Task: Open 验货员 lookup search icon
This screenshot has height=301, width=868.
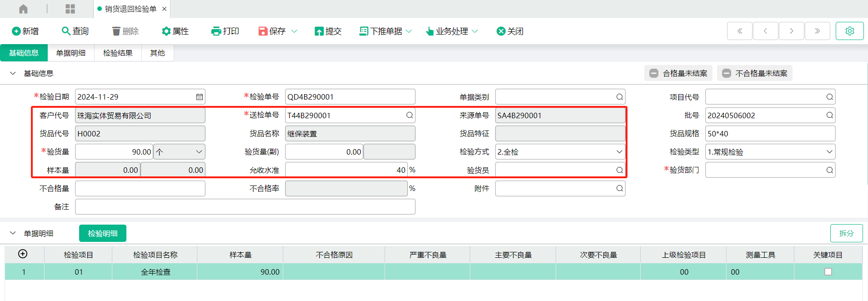Action: click(x=619, y=170)
